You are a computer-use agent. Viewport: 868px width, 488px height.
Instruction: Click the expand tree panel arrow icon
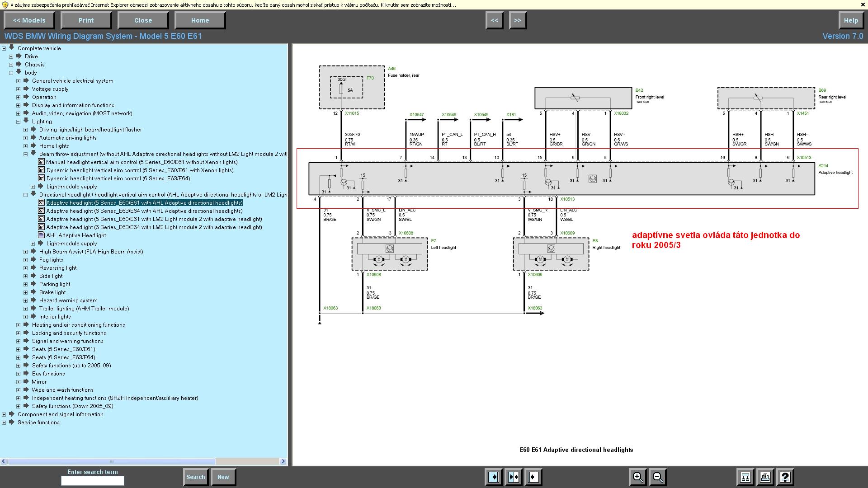point(494,477)
